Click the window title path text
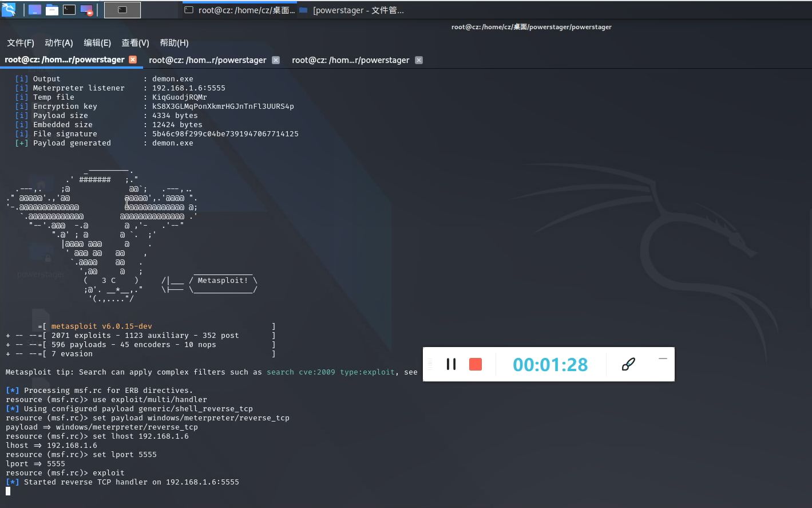The image size is (812, 508). tap(532, 27)
